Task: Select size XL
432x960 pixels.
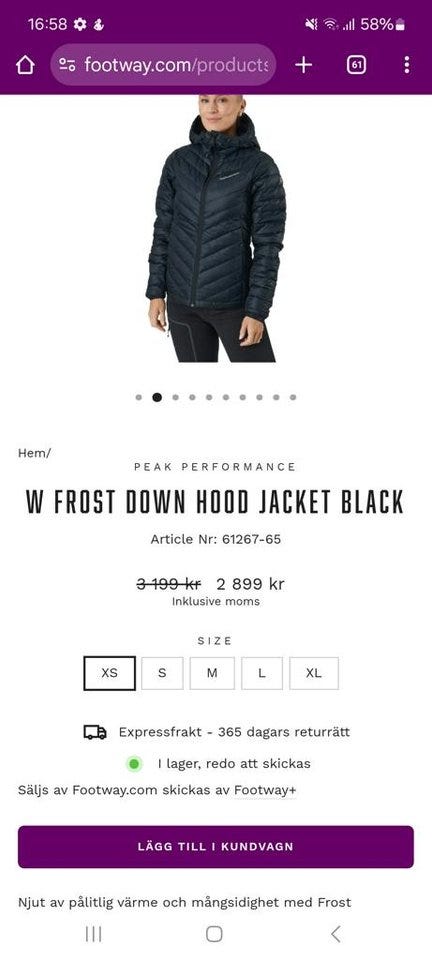Action: coord(314,673)
